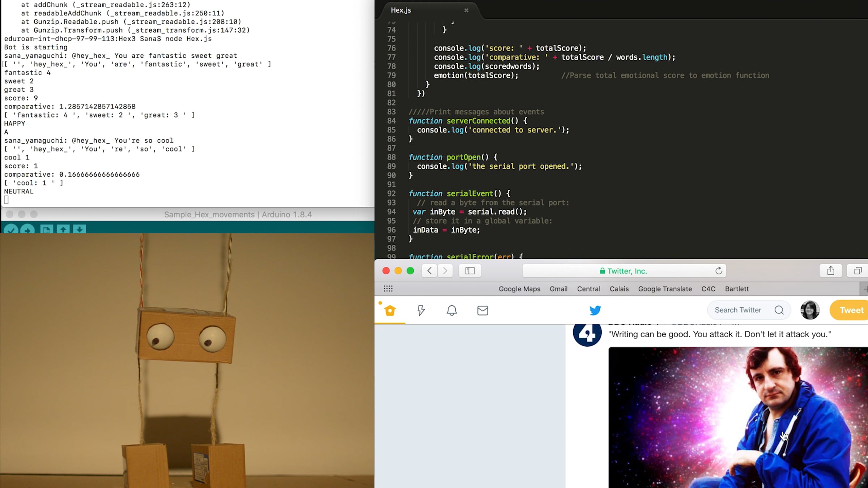Image resolution: width=868 pixels, height=488 pixels.
Task: Open Twitter Notifications bell icon
Action: 452,311
